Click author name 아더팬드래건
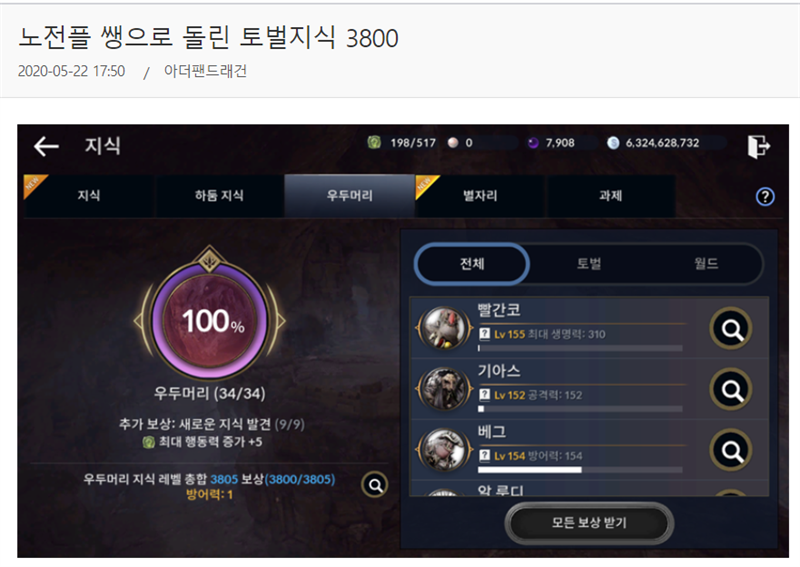 [205, 71]
